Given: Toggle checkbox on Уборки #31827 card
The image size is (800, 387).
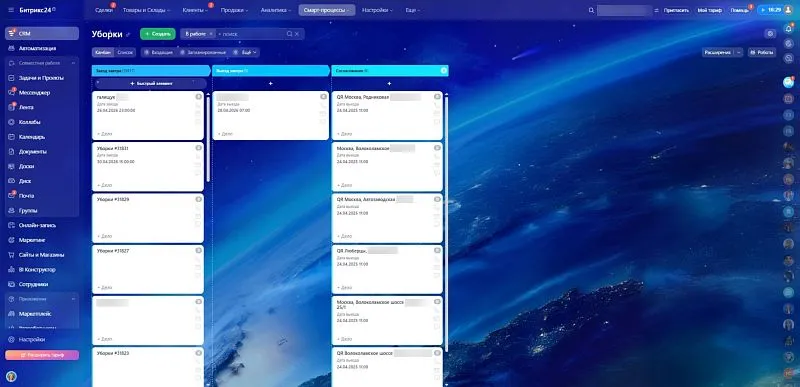Looking at the screenshot, I should (199, 250).
